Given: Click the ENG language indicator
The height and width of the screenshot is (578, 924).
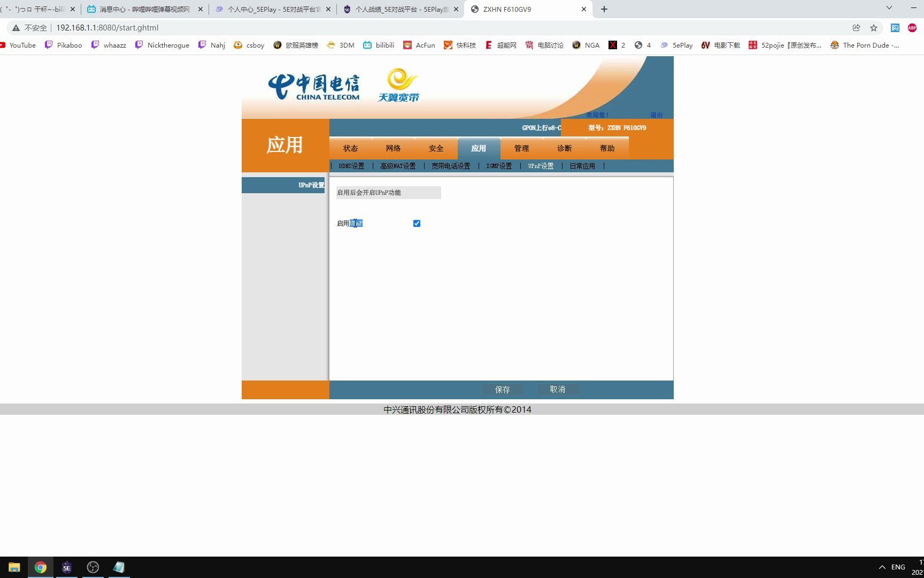Looking at the screenshot, I should pyautogui.click(x=898, y=567).
